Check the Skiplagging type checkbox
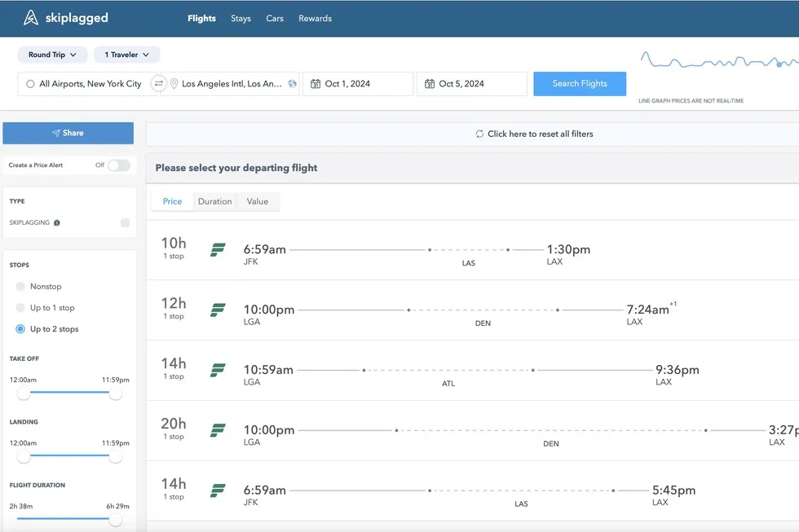 click(x=125, y=222)
